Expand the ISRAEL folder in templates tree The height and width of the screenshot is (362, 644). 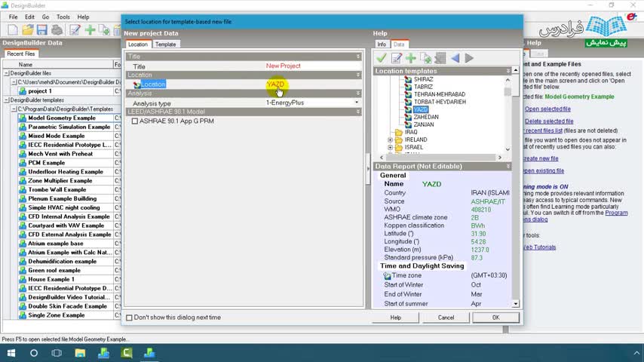(x=390, y=148)
